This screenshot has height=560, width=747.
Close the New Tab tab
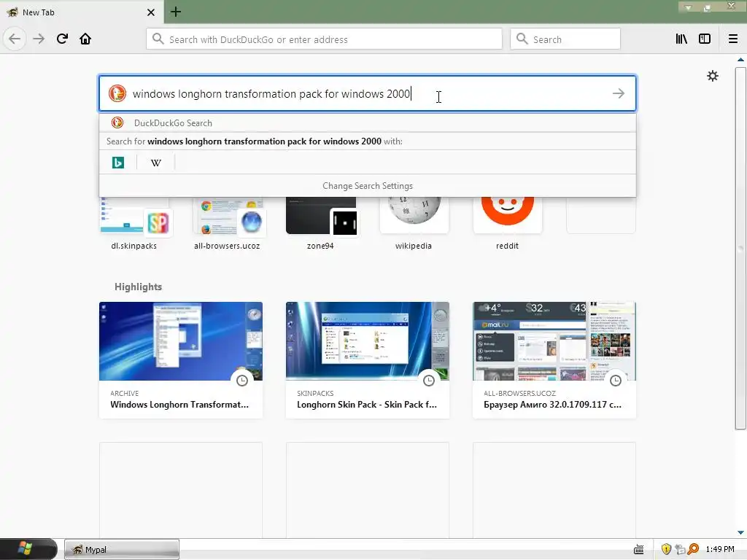click(151, 12)
